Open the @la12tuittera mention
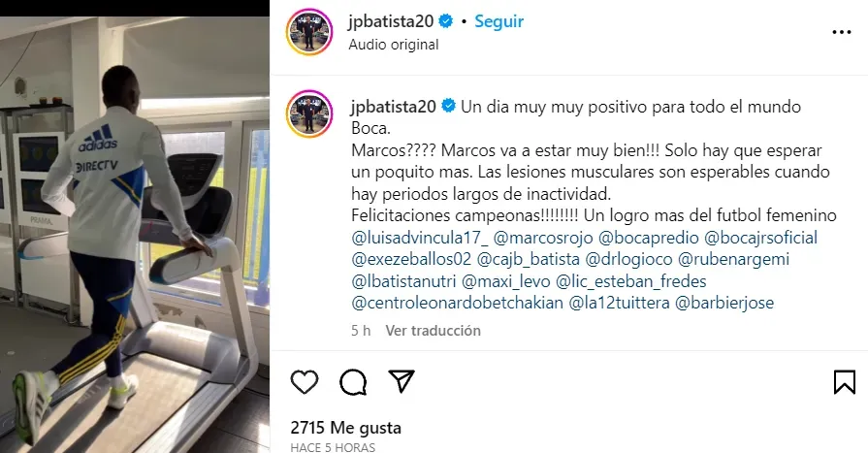Image resolution: width=868 pixels, height=453 pixels. click(x=620, y=303)
